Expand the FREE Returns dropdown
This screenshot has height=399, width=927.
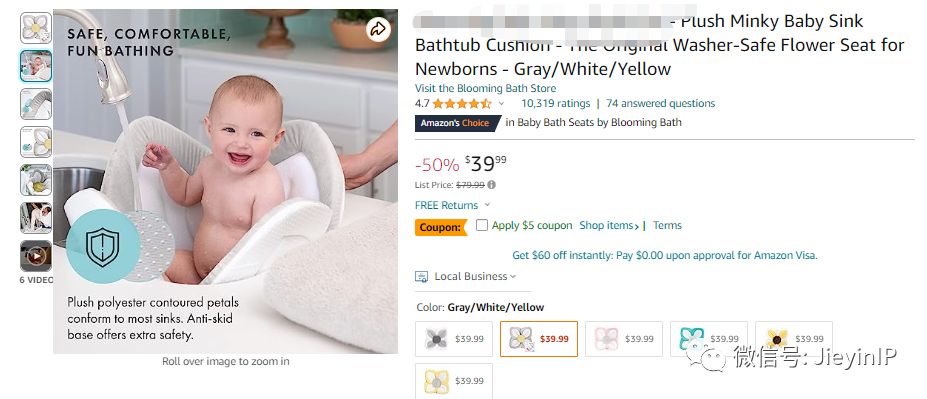(x=487, y=205)
